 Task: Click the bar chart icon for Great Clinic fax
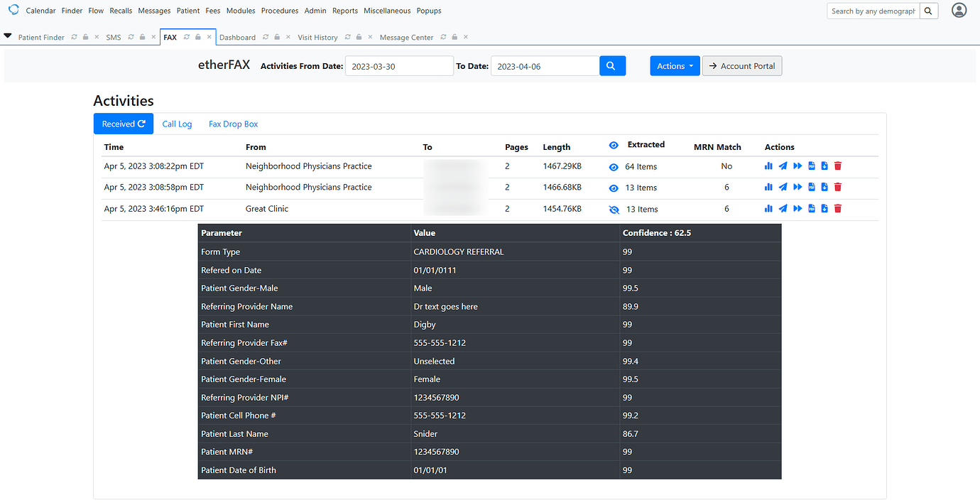coord(768,209)
